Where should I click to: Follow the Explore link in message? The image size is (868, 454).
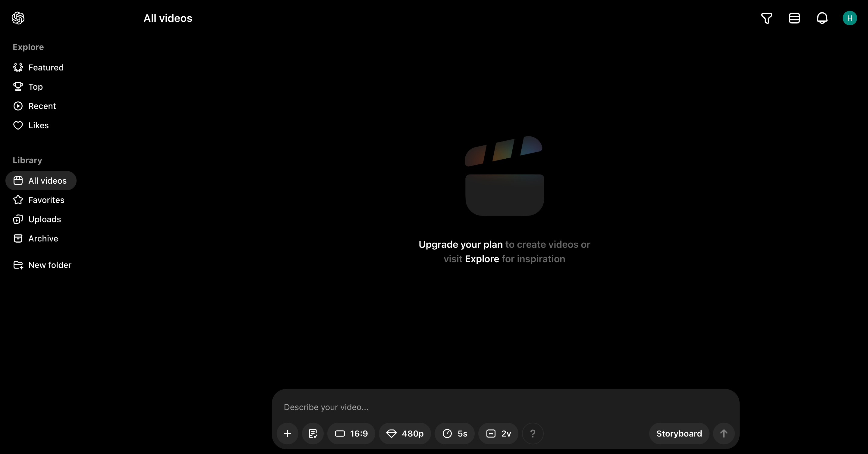pos(482,259)
